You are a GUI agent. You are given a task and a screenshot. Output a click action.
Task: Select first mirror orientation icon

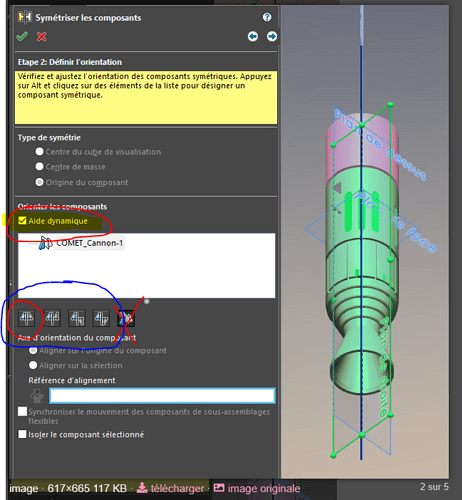coord(27,318)
